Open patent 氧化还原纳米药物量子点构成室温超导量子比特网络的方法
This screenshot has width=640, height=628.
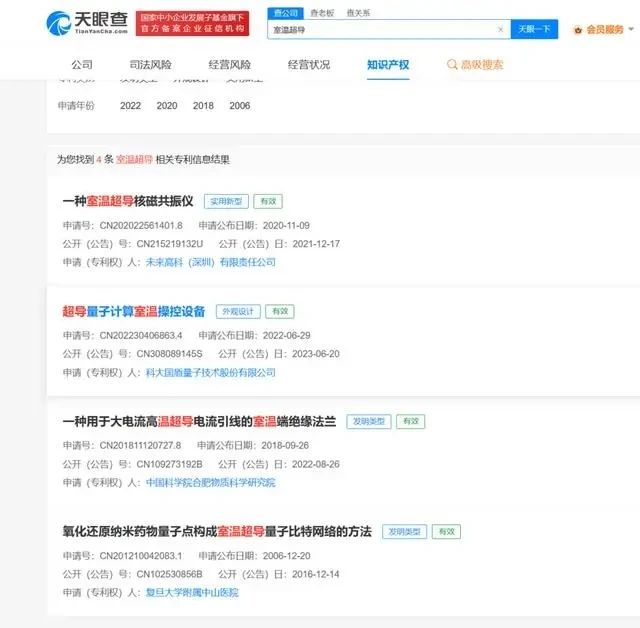click(x=217, y=531)
